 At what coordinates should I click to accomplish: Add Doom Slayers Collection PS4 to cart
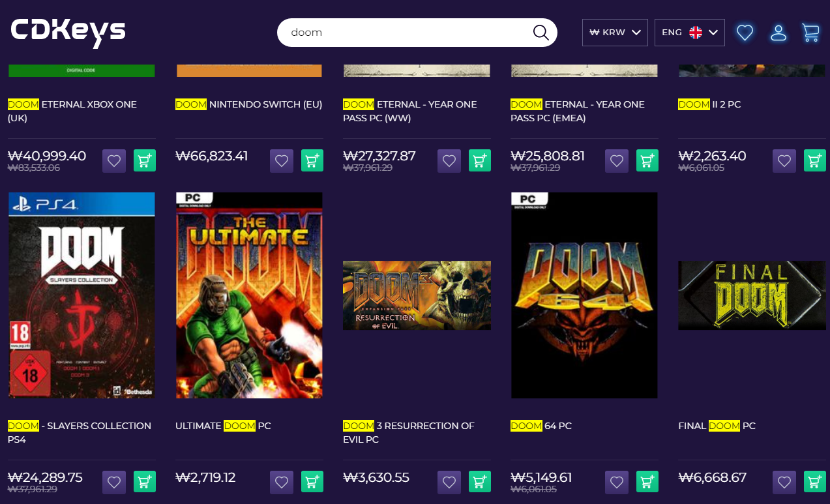click(145, 482)
